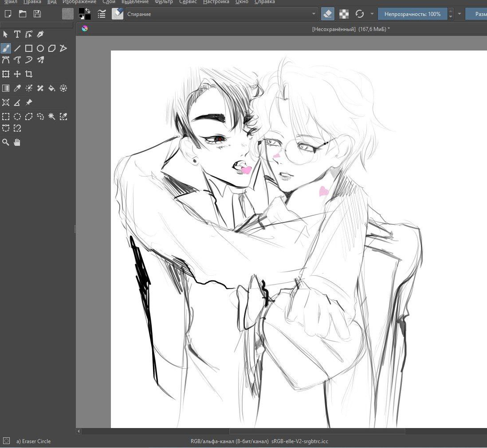This screenshot has height=448, width=487.
Task: Select the Text tool
Action: (x=17, y=34)
